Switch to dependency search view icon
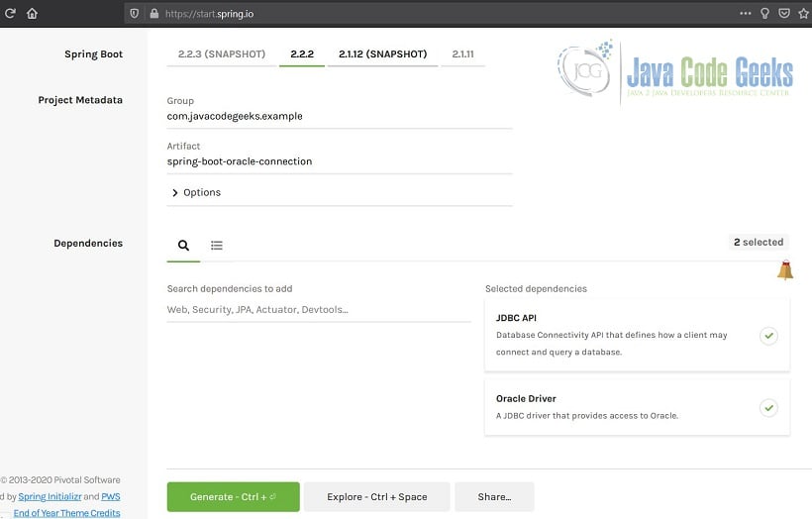Image resolution: width=812 pixels, height=519 pixels. pyautogui.click(x=183, y=245)
